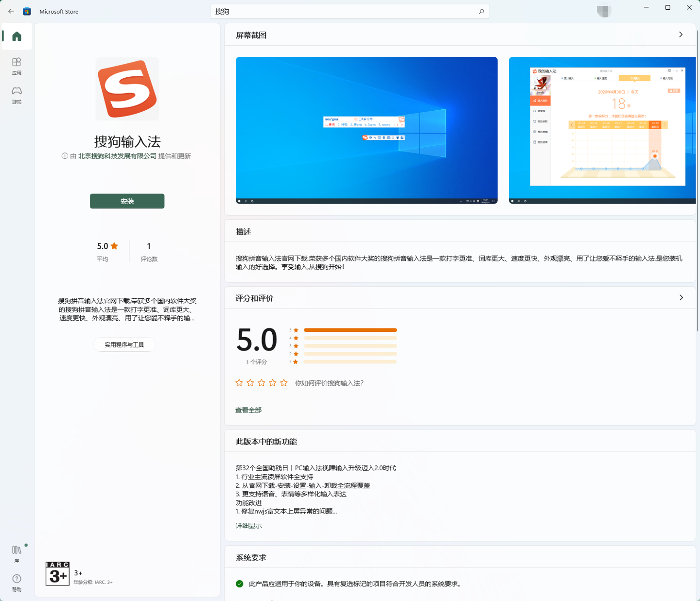Open the 应用 (Apps) section
The width and height of the screenshot is (700, 601).
[17, 66]
